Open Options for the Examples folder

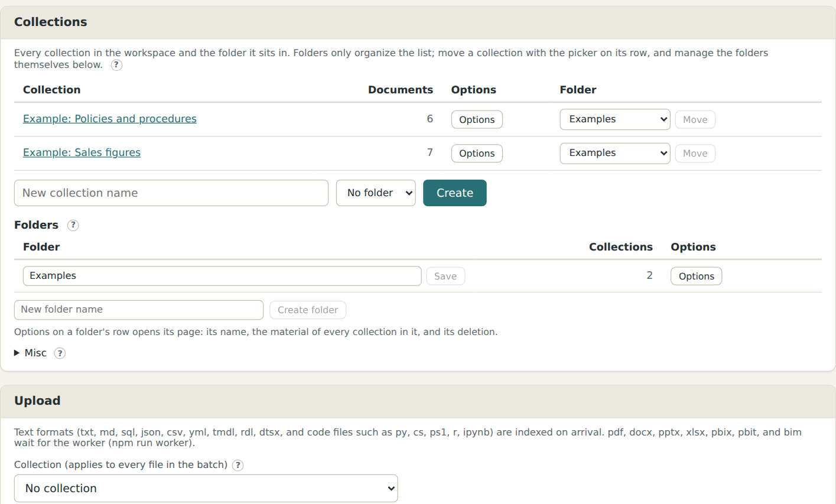pos(696,276)
